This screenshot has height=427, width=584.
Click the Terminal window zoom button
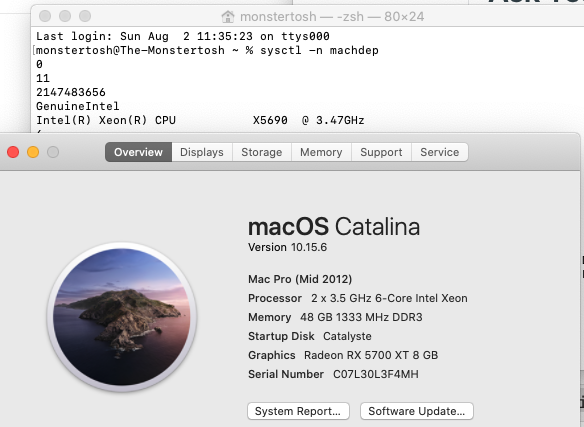pyautogui.click(x=85, y=16)
